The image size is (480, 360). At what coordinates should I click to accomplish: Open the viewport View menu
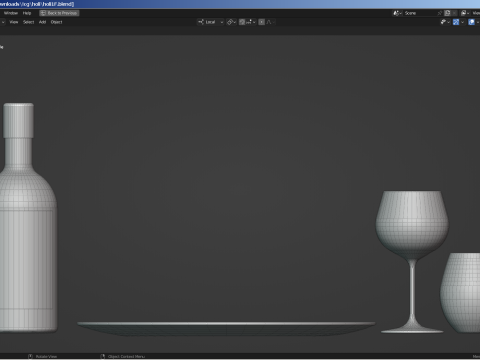click(x=14, y=22)
